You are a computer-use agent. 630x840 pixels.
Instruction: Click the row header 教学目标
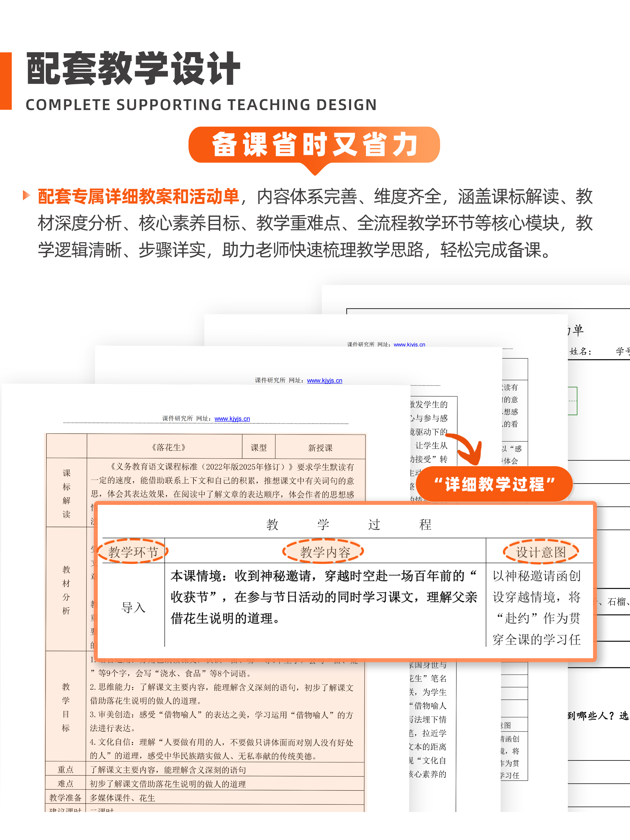[66, 707]
